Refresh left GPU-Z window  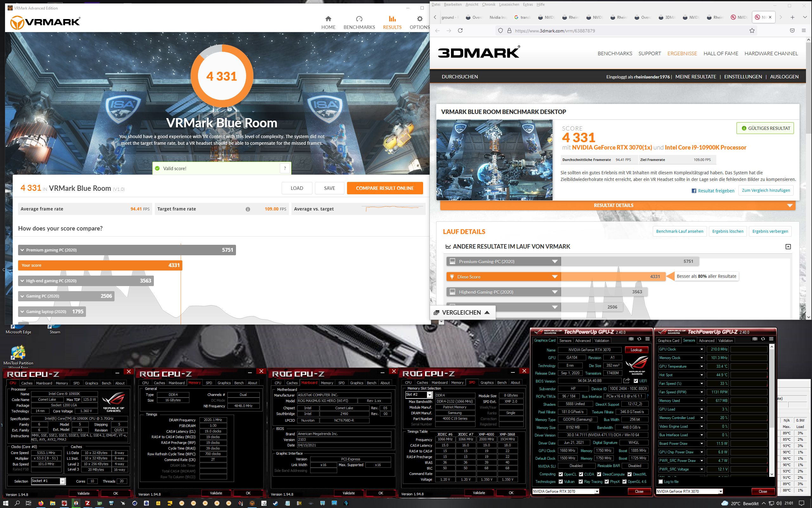click(639, 339)
